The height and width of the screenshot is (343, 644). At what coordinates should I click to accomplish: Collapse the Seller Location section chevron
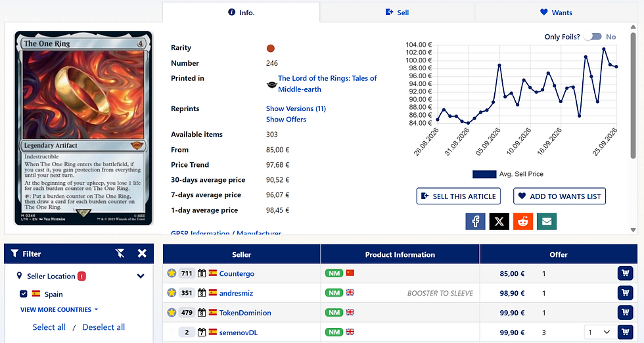[141, 276]
